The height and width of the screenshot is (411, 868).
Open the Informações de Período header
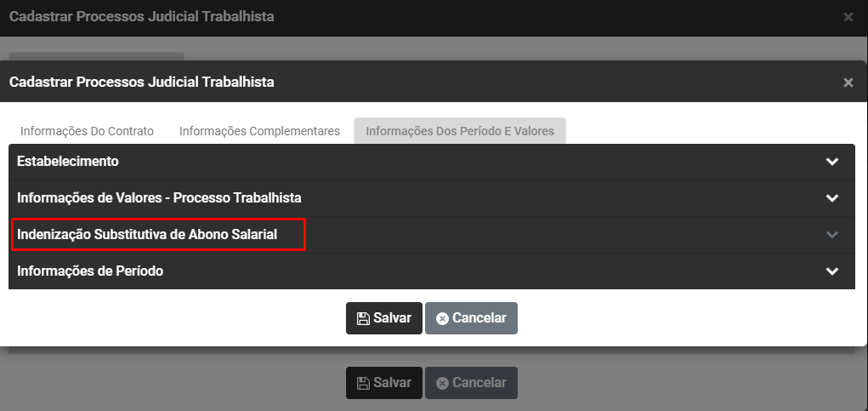(90, 271)
